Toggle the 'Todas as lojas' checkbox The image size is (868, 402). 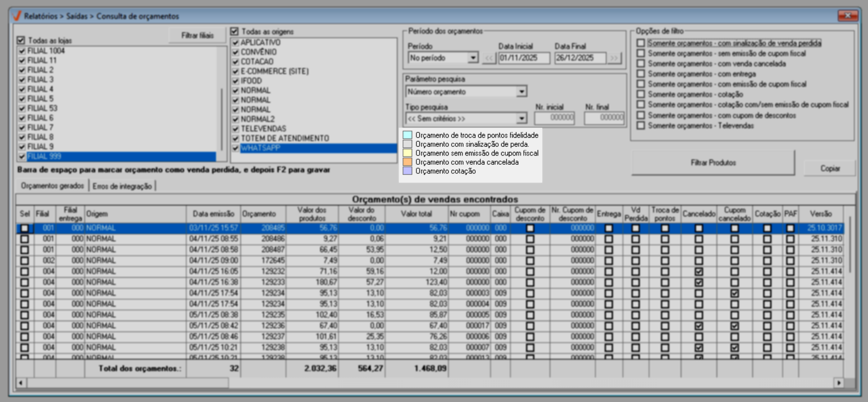tap(21, 40)
